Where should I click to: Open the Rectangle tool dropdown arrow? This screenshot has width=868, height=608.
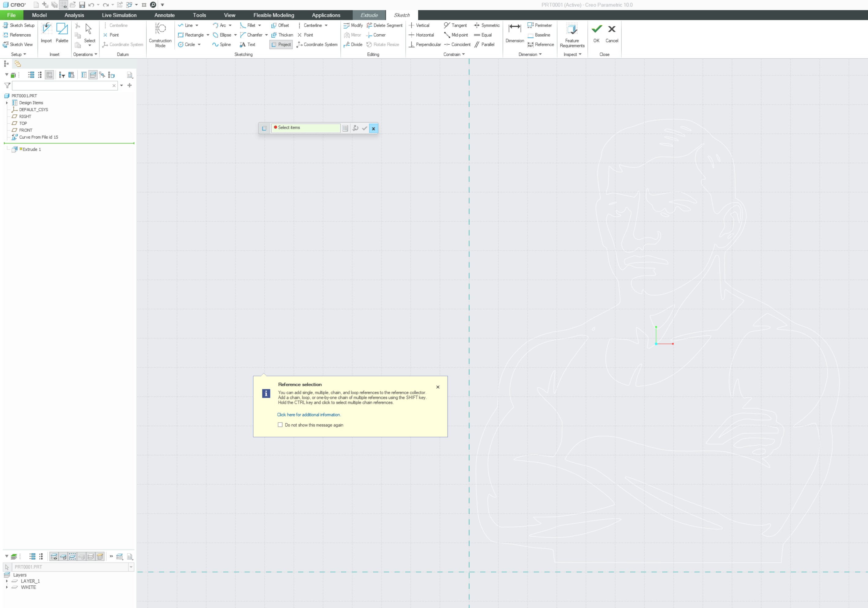coord(208,35)
